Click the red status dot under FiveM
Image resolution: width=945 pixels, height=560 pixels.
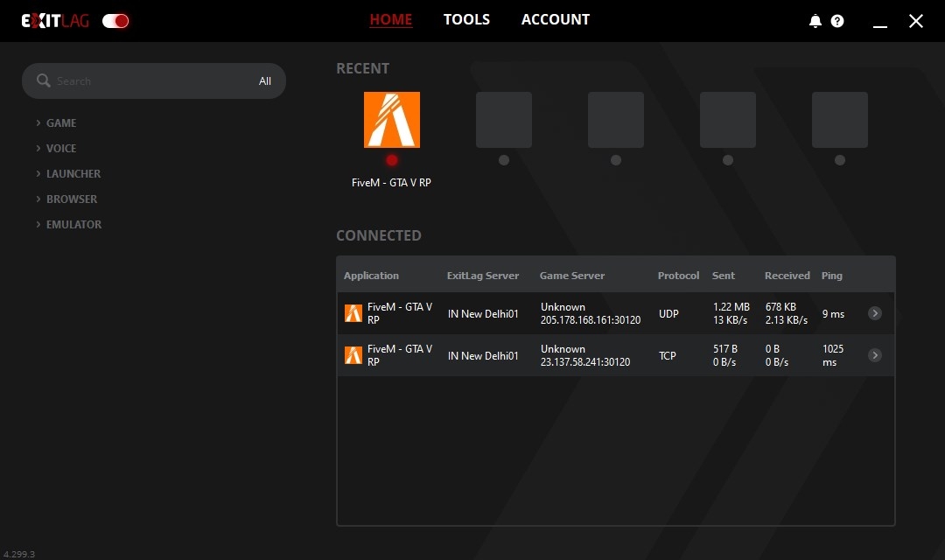(x=392, y=160)
